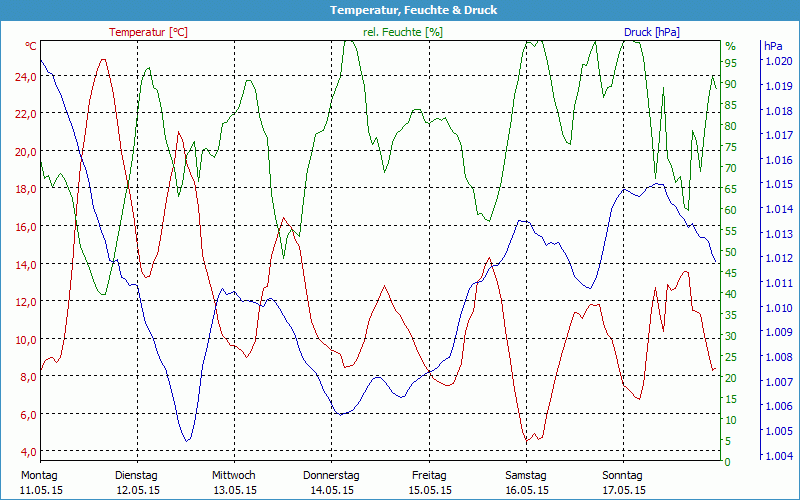Click the '18,0' temperature axis value
Screen dimensions: 800x500
tap(26, 189)
